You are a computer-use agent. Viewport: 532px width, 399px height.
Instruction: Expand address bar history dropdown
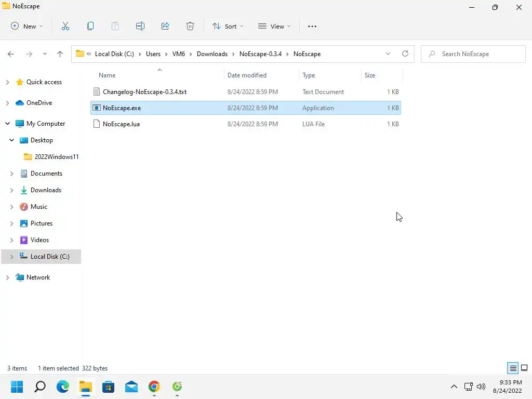[x=388, y=54]
